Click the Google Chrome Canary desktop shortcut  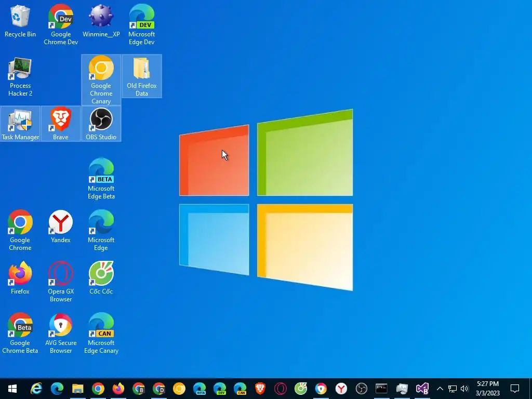101,80
